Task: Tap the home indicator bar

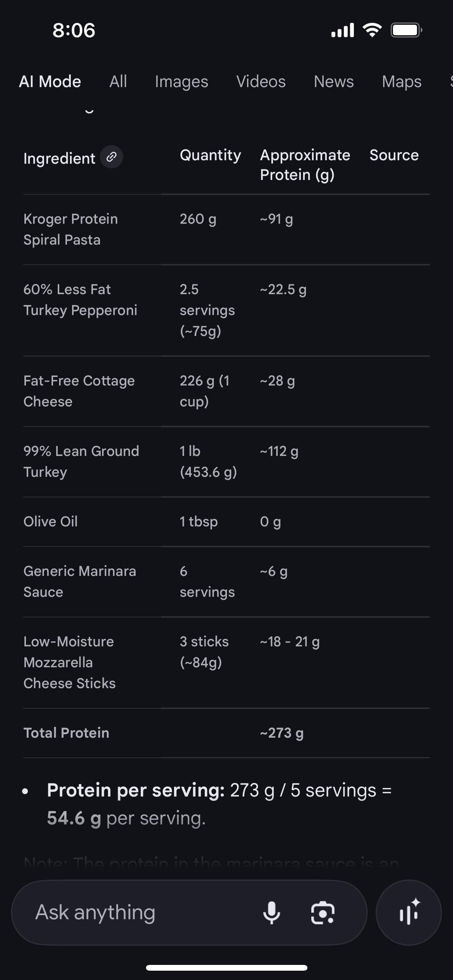Action: 226,968
